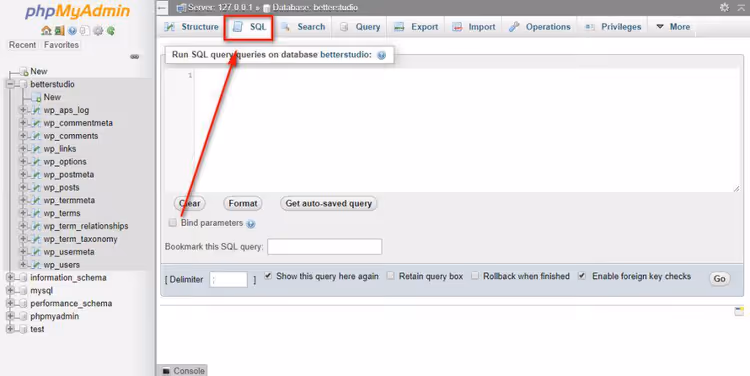Expand the wp_terms table node
The image size is (750, 376).
click(x=22, y=213)
